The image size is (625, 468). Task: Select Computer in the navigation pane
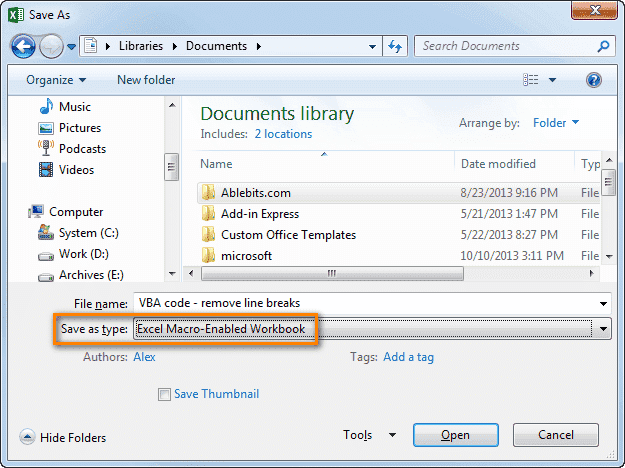pos(76,212)
